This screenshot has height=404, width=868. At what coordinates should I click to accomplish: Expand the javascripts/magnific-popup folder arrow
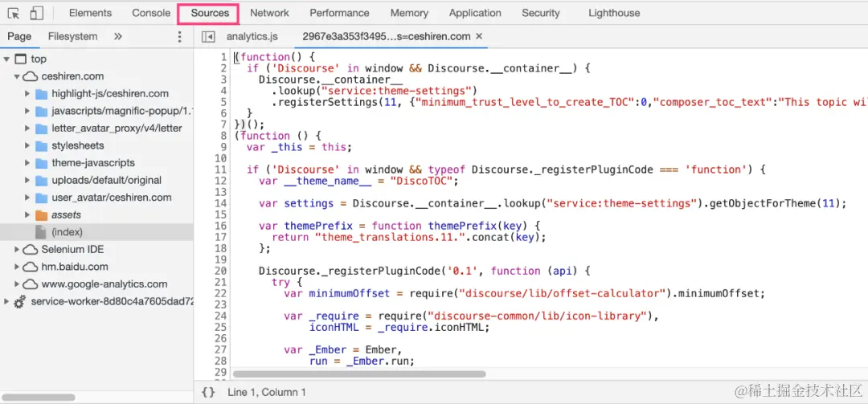click(27, 111)
